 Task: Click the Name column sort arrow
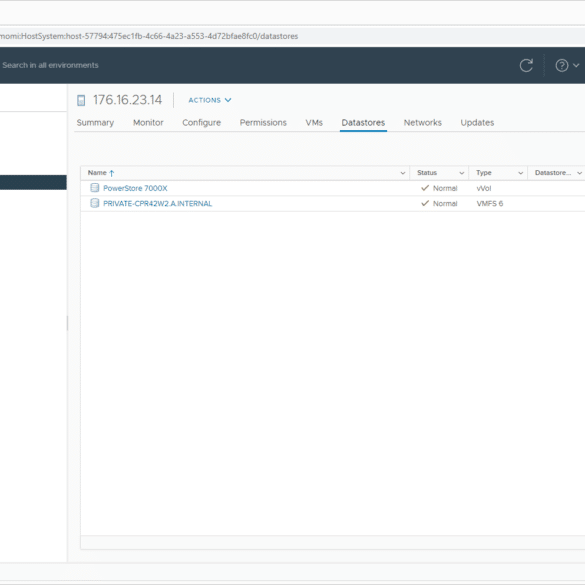(x=112, y=173)
